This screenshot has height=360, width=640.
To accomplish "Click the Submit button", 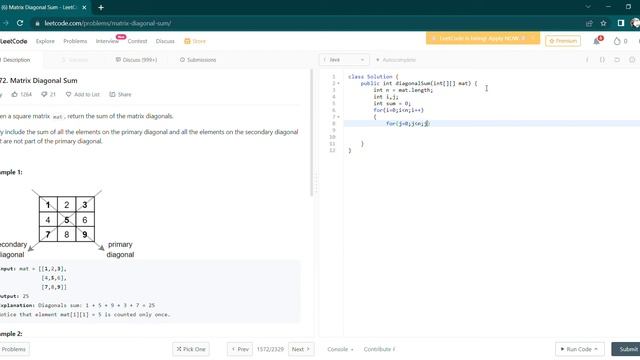I will click(626, 349).
